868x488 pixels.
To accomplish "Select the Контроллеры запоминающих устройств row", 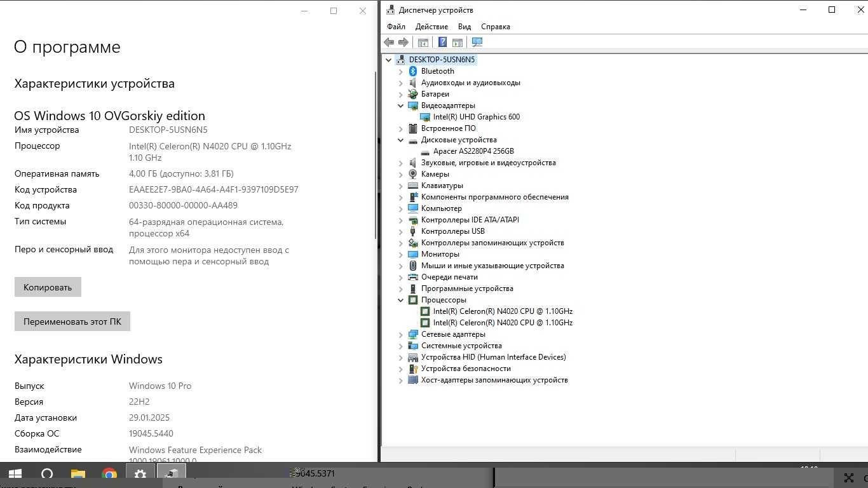I will click(x=492, y=243).
